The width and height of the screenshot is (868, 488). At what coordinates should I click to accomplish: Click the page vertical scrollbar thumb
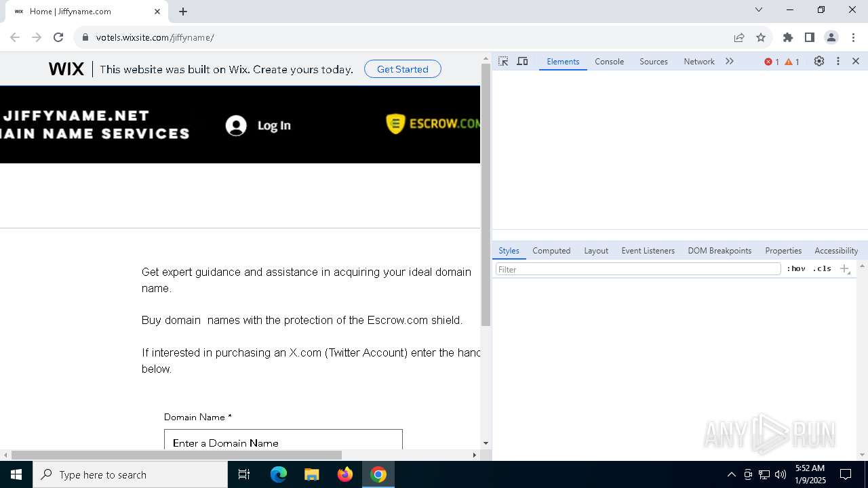click(486, 195)
